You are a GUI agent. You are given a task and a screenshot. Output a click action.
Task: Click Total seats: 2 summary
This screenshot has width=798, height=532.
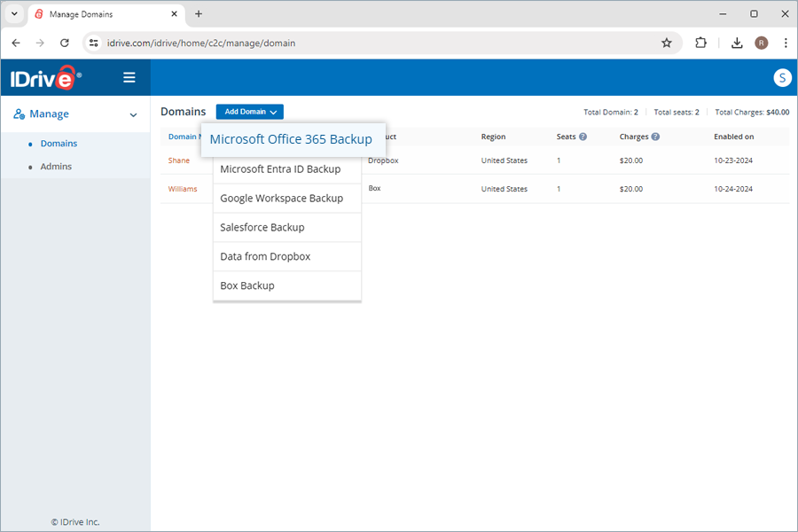click(677, 112)
